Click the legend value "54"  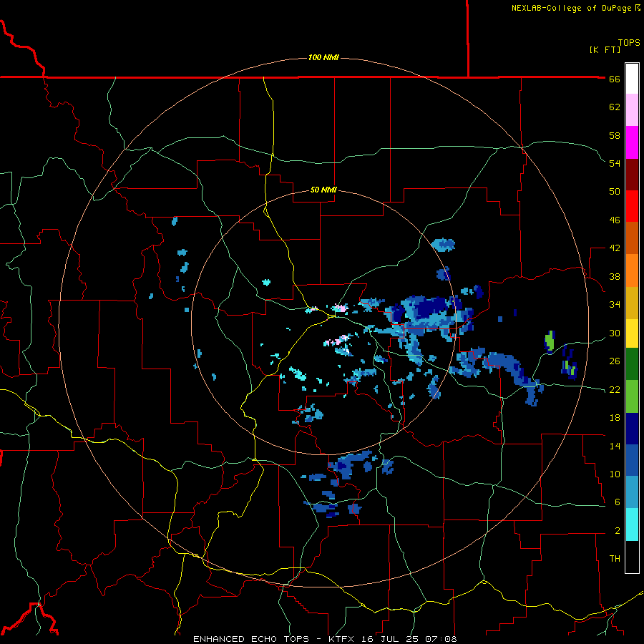pos(615,163)
